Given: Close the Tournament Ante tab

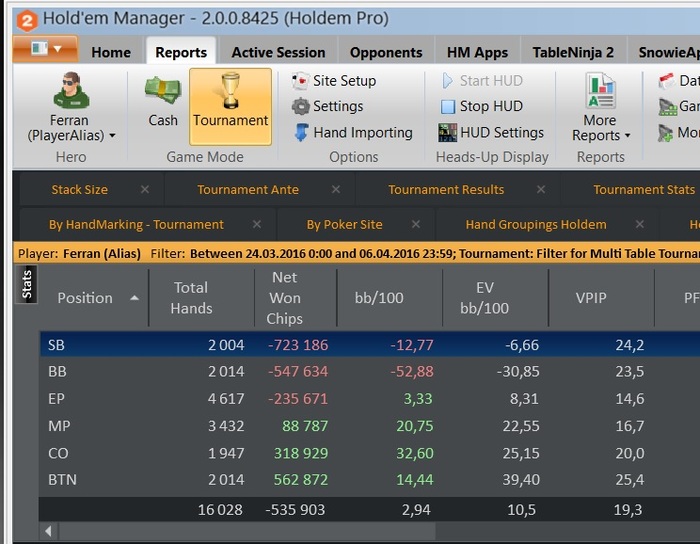Looking at the screenshot, I should (x=336, y=189).
